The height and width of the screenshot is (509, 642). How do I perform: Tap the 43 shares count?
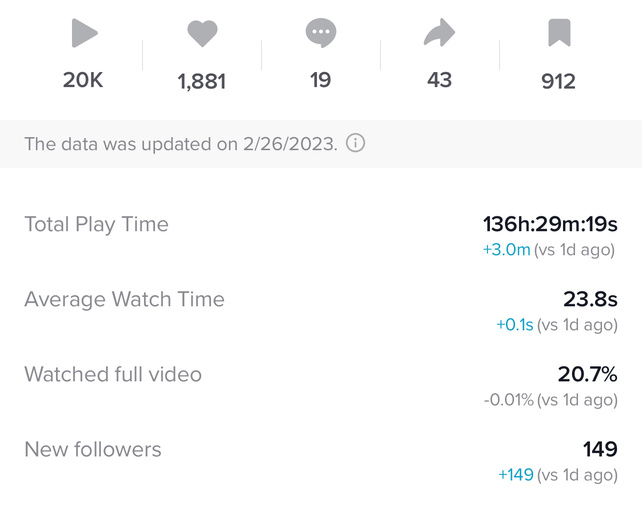(439, 80)
